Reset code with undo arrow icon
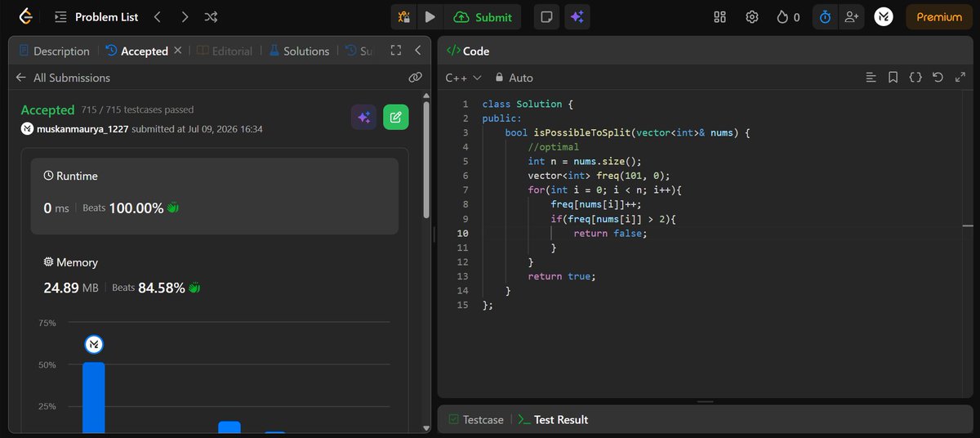The height and width of the screenshot is (438, 980). pyautogui.click(x=938, y=78)
